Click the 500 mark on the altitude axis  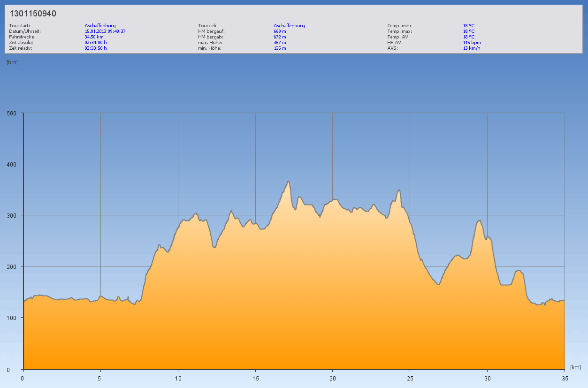[x=11, y=113]
